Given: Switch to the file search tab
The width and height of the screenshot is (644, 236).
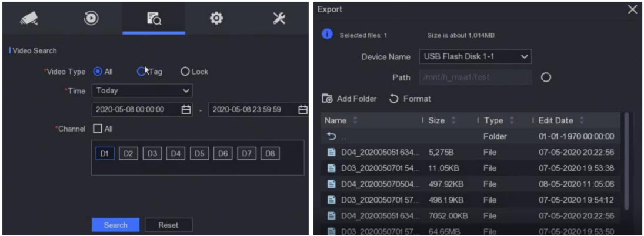Looking at the screenshot, I should 154,18.
